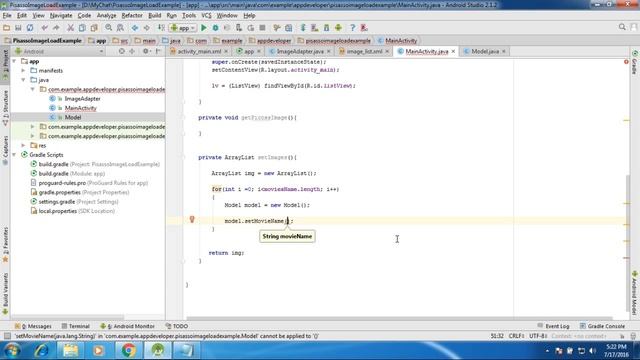Click the Make Project icon
Viewport: 640px width, 360px height.
(161, 28)
